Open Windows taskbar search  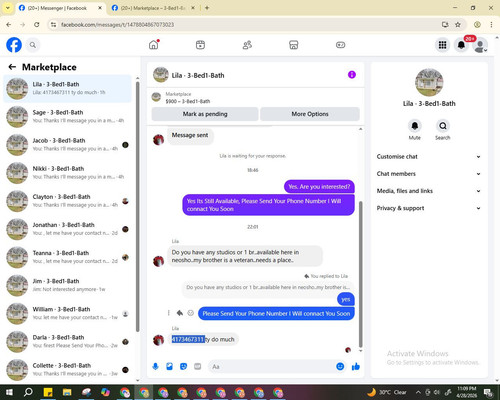coord(28,392)
